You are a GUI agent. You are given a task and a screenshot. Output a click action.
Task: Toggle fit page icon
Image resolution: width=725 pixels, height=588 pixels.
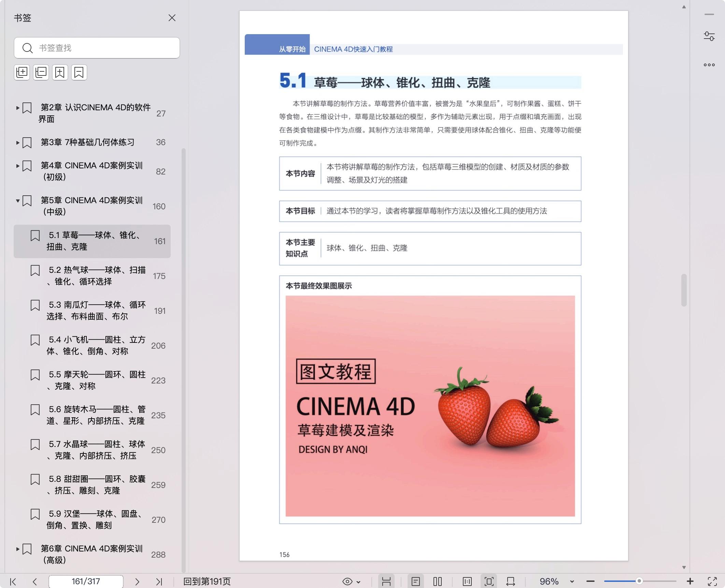[x=489, y=582]
